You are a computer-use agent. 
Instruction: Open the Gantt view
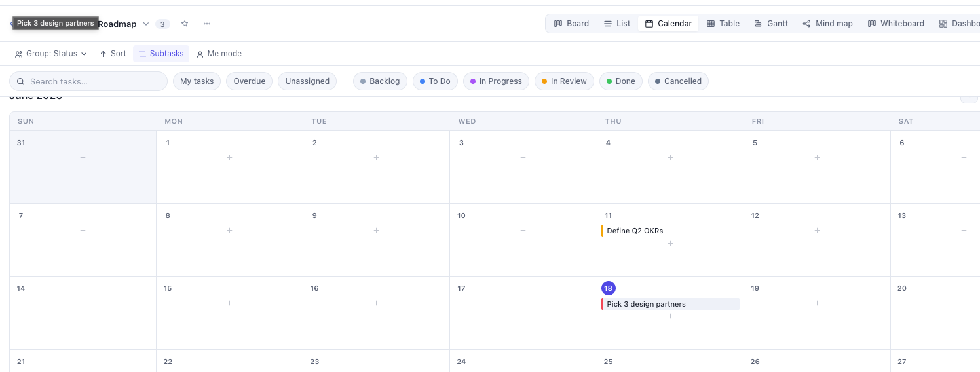tap(771, 24)
